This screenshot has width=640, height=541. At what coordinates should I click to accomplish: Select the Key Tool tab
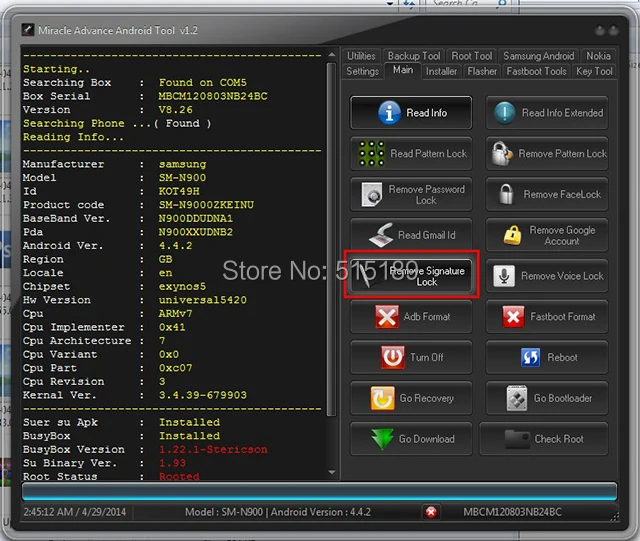pyautogui.click(x=594, y=71)
